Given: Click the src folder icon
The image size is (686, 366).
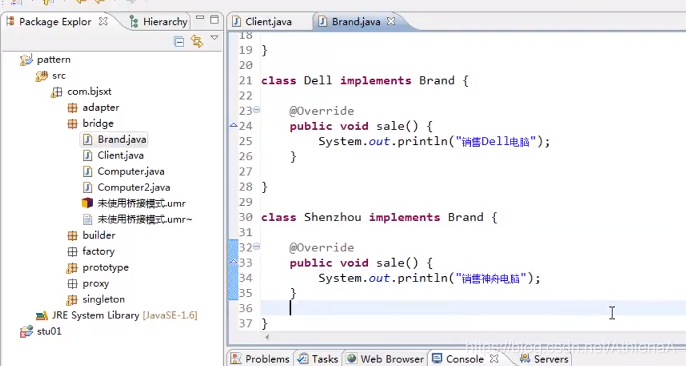Looking at the screenshot, I should [x=42, y=76].
